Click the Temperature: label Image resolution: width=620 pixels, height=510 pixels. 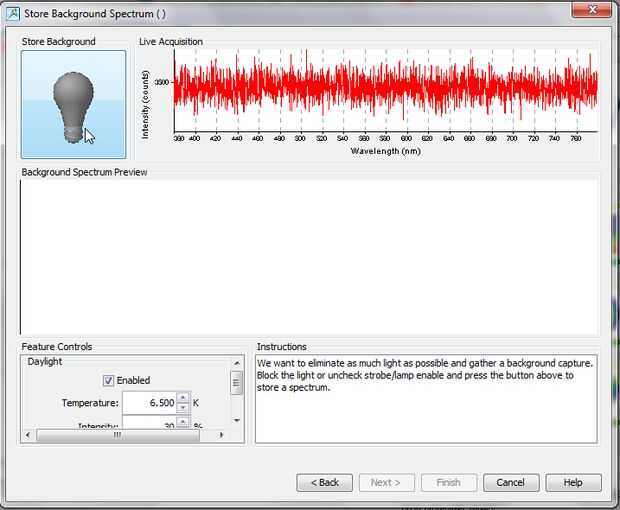point(90,403)
